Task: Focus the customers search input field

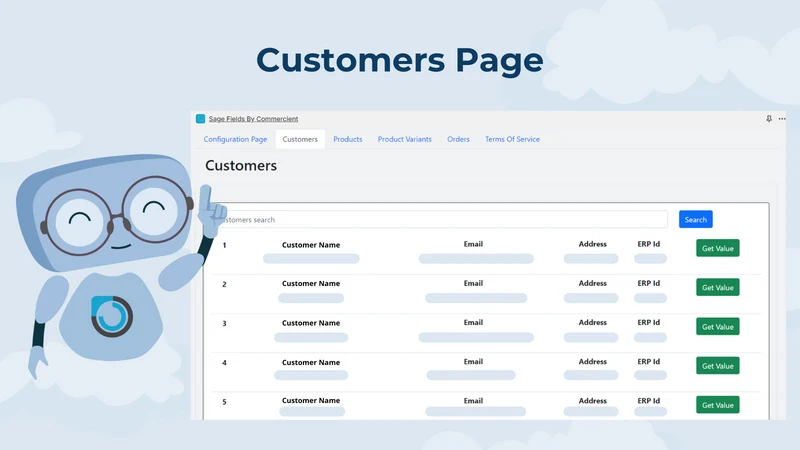Action: 440,219
